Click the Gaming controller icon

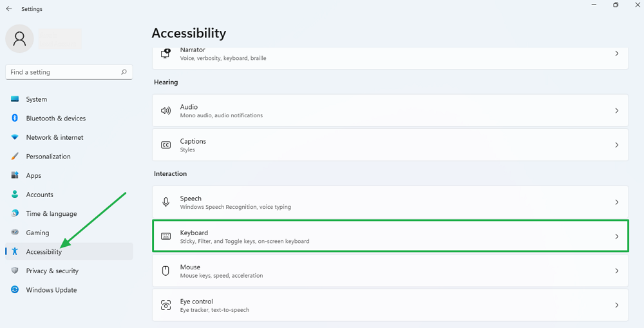coord(15,232)
